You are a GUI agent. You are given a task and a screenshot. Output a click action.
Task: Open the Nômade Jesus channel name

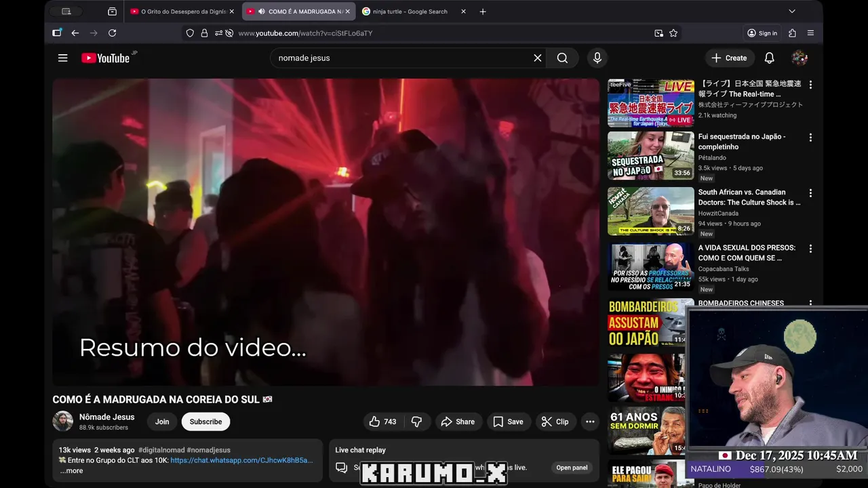coord(106,417)
